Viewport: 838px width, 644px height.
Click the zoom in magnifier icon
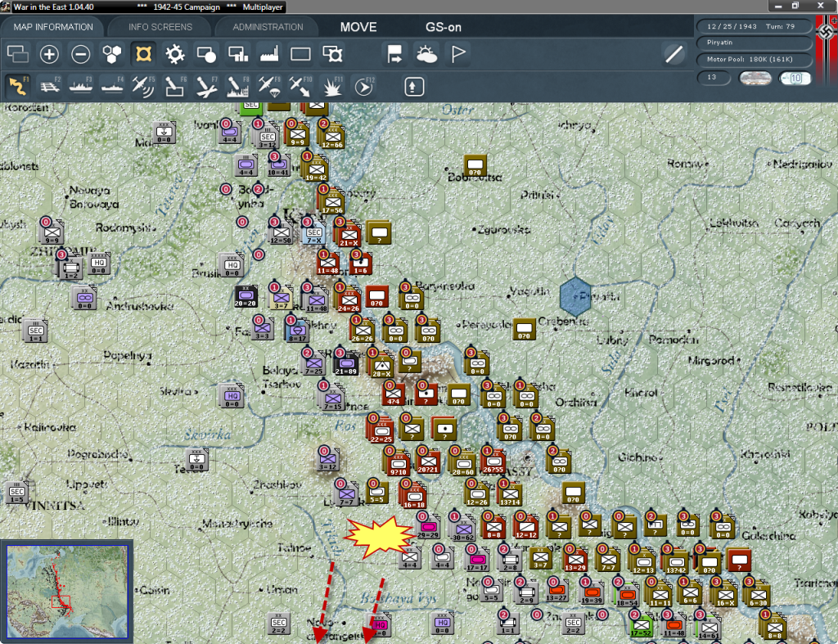pos(49,54)
